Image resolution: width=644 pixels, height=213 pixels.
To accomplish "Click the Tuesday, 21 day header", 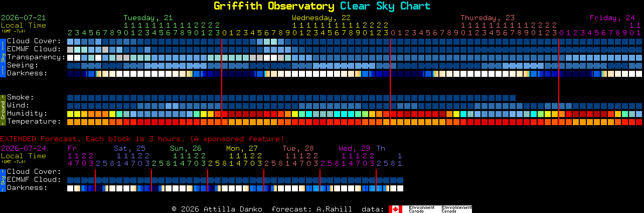I will 148,18.
